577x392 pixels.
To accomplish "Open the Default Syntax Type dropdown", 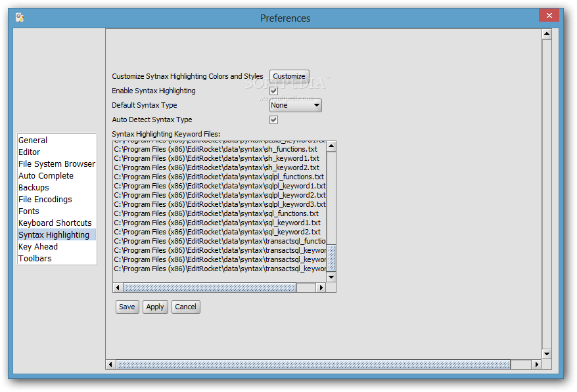I will click(296, 105).
